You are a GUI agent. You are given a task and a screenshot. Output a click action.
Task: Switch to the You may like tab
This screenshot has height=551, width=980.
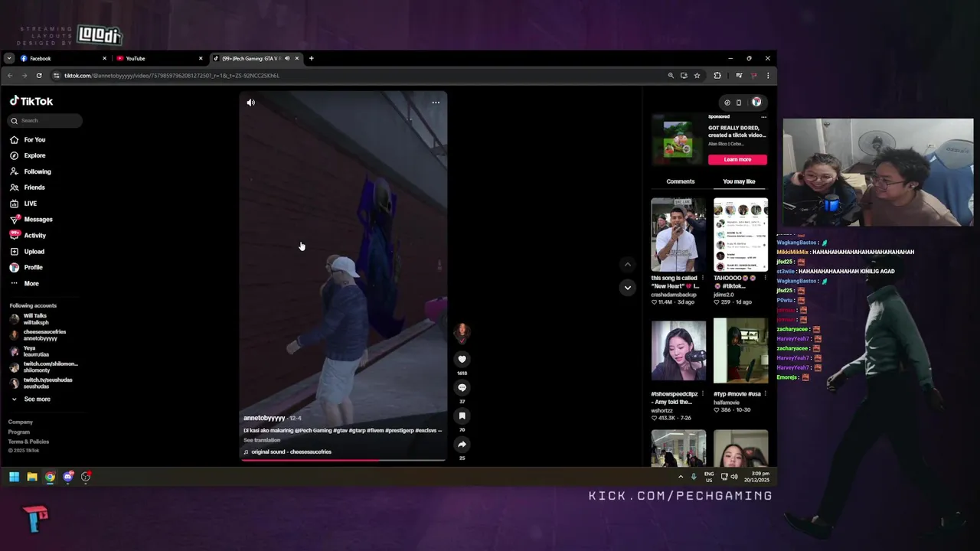[739, 181]
